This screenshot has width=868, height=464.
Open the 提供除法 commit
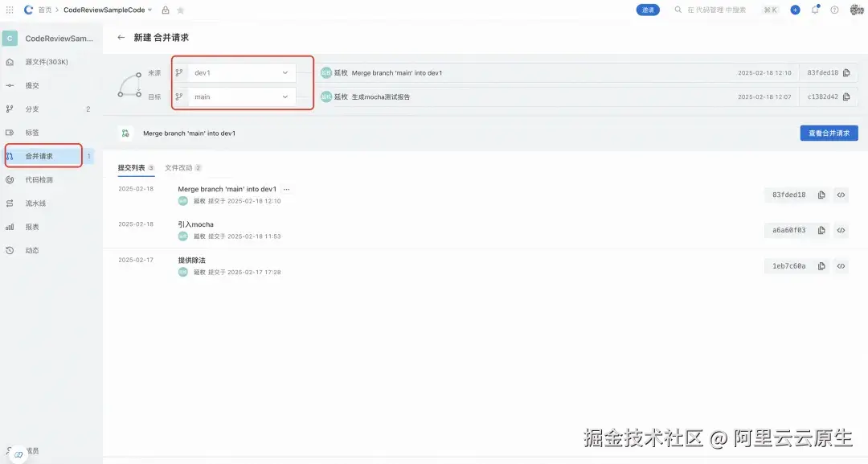click(191, 261)
